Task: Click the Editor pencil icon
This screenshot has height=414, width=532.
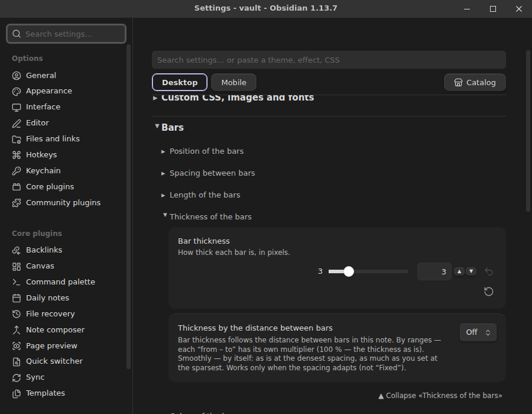Action: [x=17, y=123]
